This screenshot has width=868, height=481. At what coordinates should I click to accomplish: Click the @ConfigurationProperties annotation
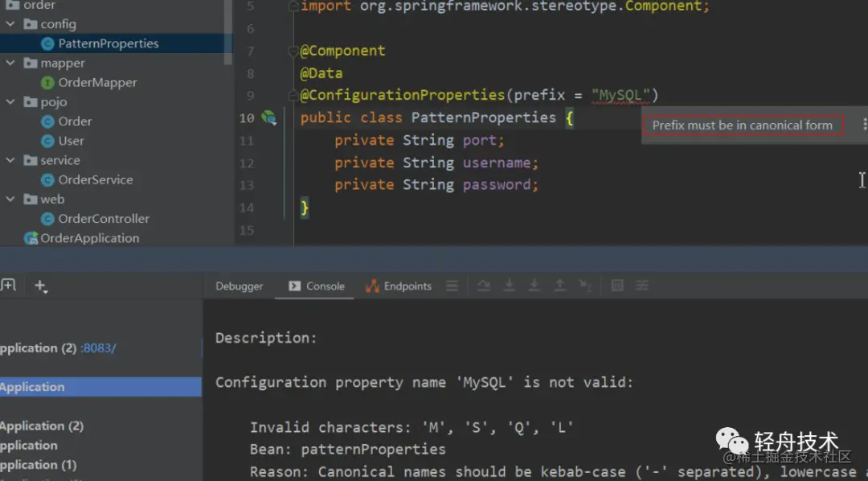click(403, 95)
